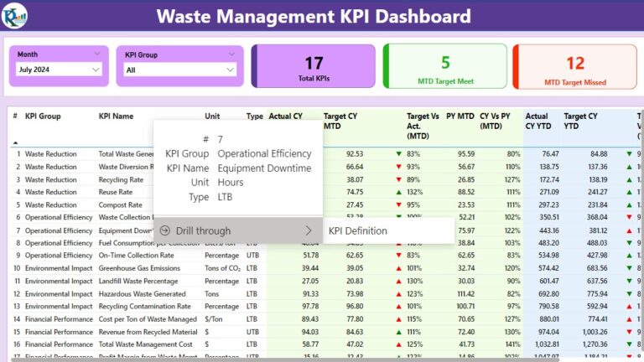Click the Drill through circle arrow icon

click(x=164, y=230)
